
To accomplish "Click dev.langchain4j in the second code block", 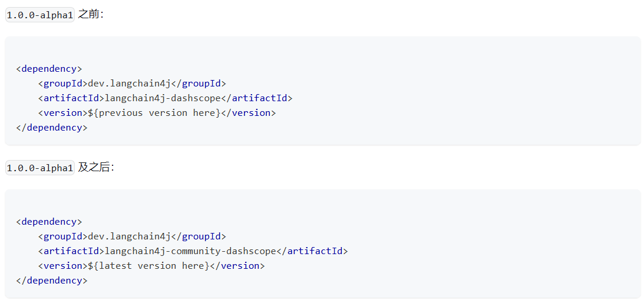I will tap(129, 236).
